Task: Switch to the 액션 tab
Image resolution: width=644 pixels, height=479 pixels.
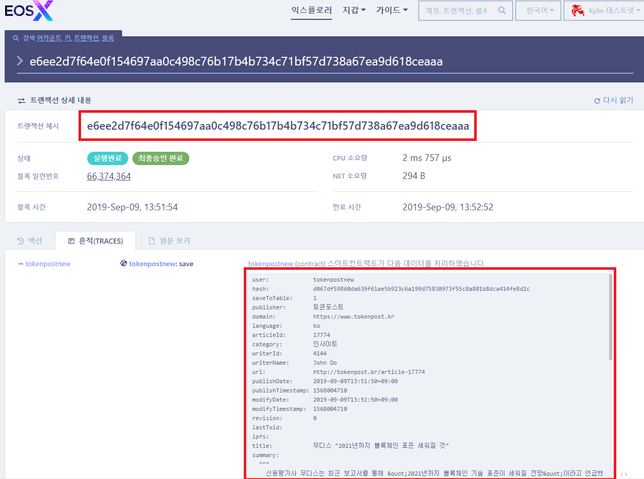Action: (x=31, y=240)
